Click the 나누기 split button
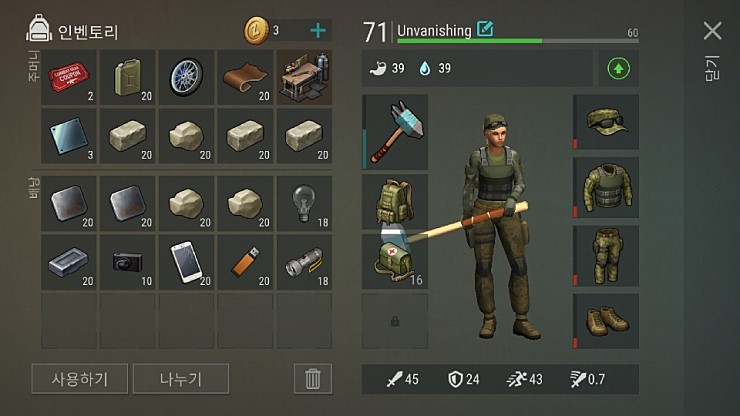Viewport: 740px width, 416px height. [181, 379]
